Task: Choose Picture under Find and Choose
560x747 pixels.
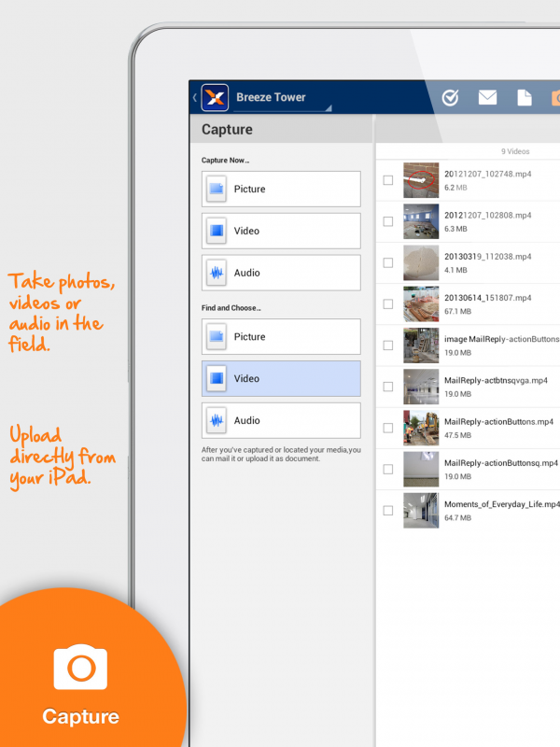Action: [x=281, y=337]
